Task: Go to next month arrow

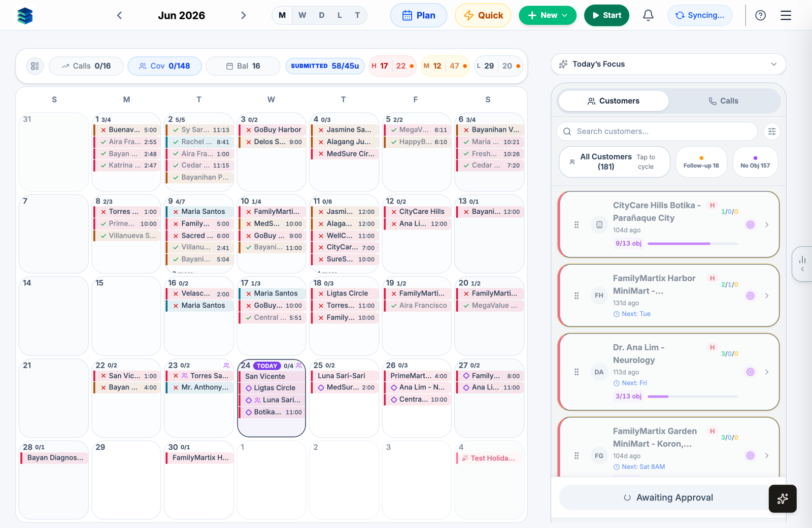Action: (244, 15)
